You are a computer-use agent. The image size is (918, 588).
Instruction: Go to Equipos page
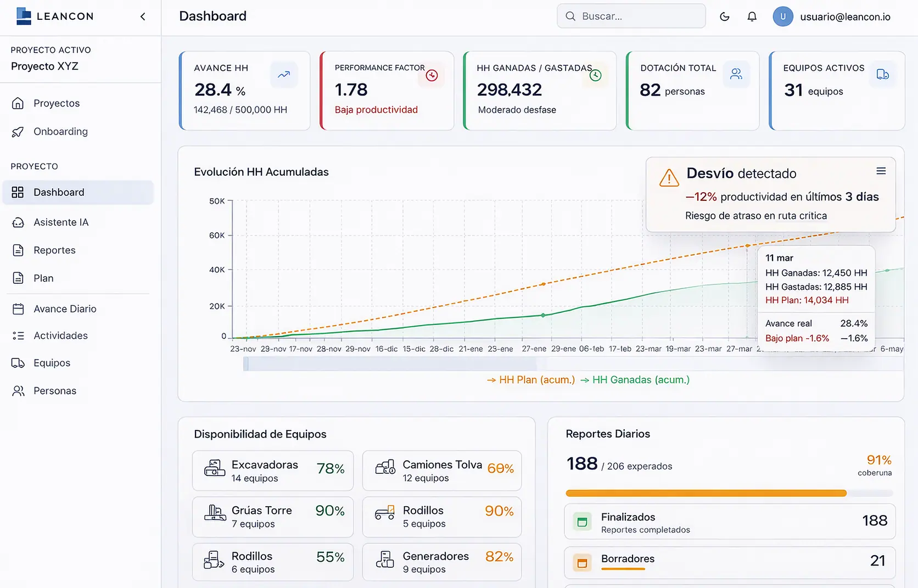[78, 363]
